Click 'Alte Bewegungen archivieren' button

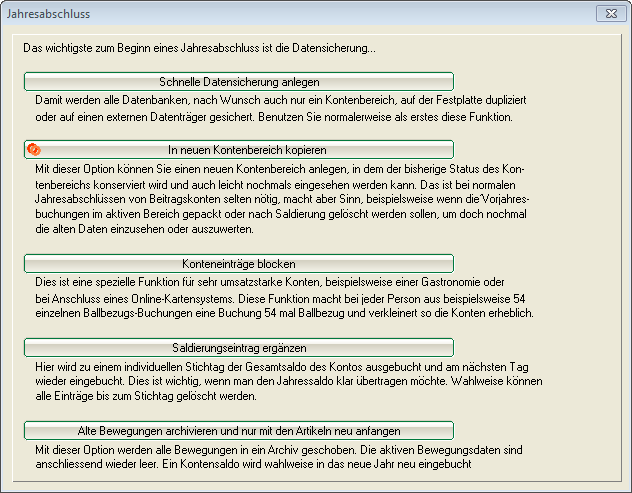click(239, 431)
